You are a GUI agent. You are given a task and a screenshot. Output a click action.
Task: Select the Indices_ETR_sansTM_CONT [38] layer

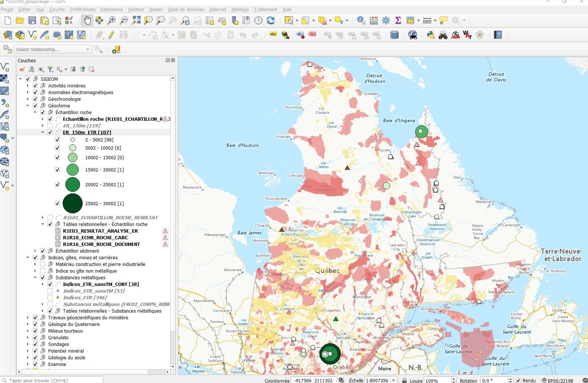(x=101, y=284)
